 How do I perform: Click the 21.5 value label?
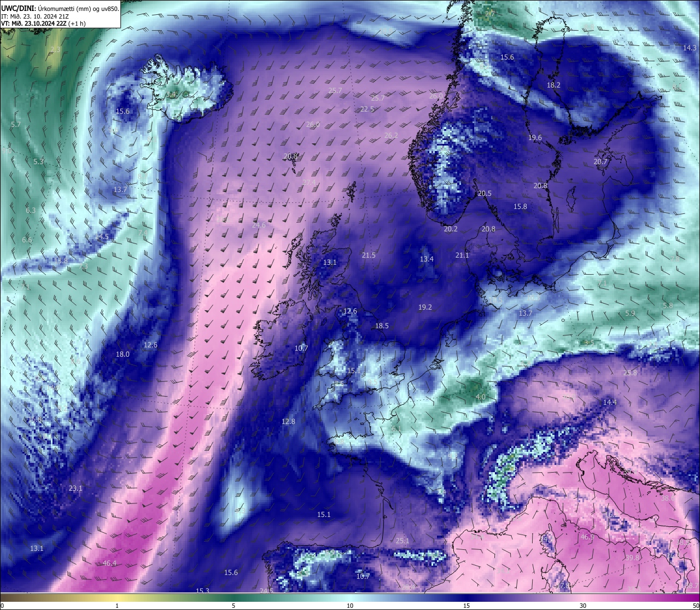pyautogui.click(x=369, y=255)
